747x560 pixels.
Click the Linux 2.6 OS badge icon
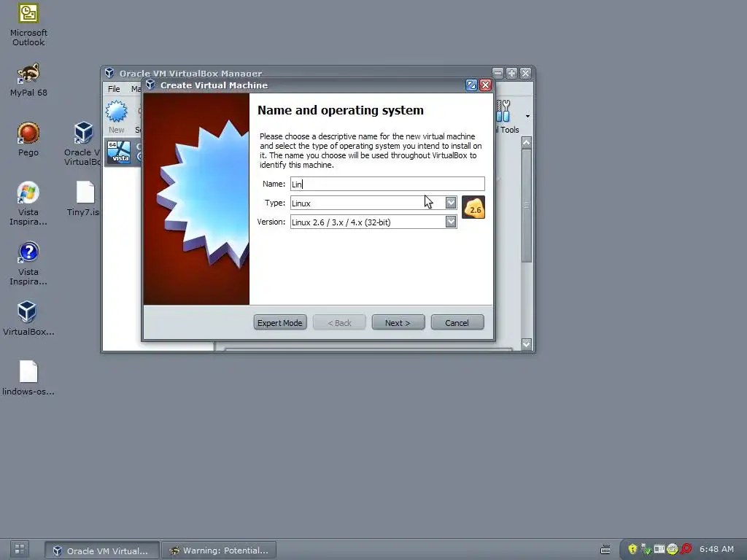pyautogui.click(x=473, y=208)
